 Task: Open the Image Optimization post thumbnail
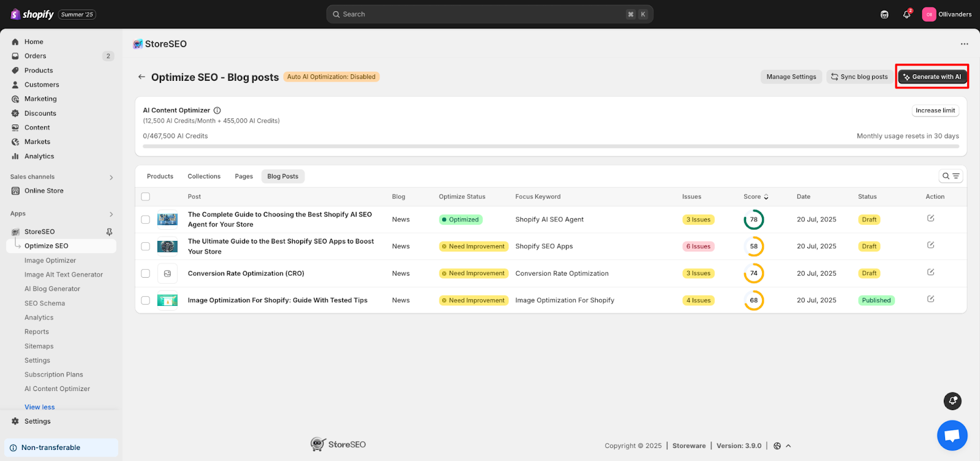167,300
